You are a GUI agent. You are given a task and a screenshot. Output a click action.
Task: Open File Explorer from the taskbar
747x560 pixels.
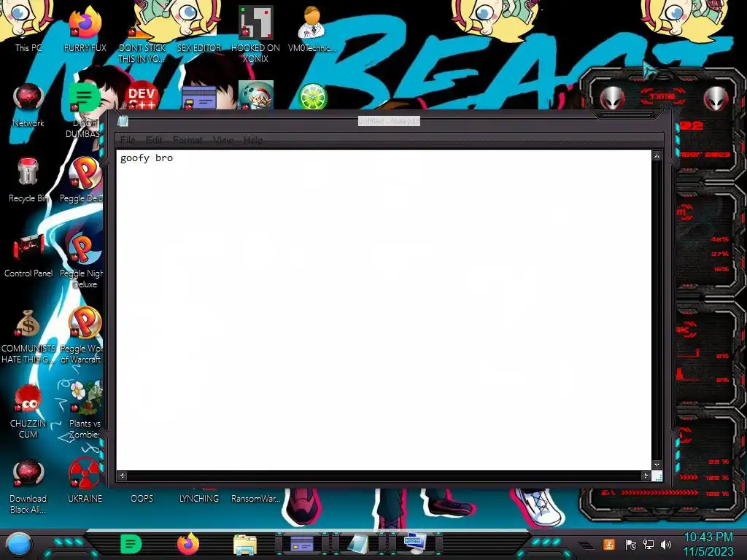point(245,545)
